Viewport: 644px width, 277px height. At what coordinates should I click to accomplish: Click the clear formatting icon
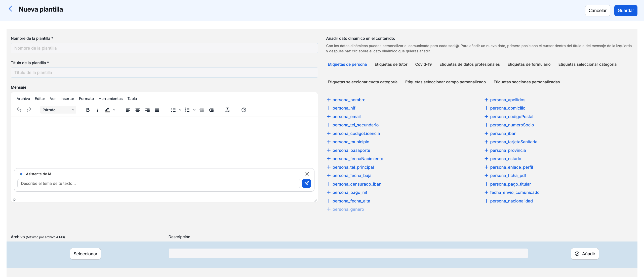click(x=227, y=110)
